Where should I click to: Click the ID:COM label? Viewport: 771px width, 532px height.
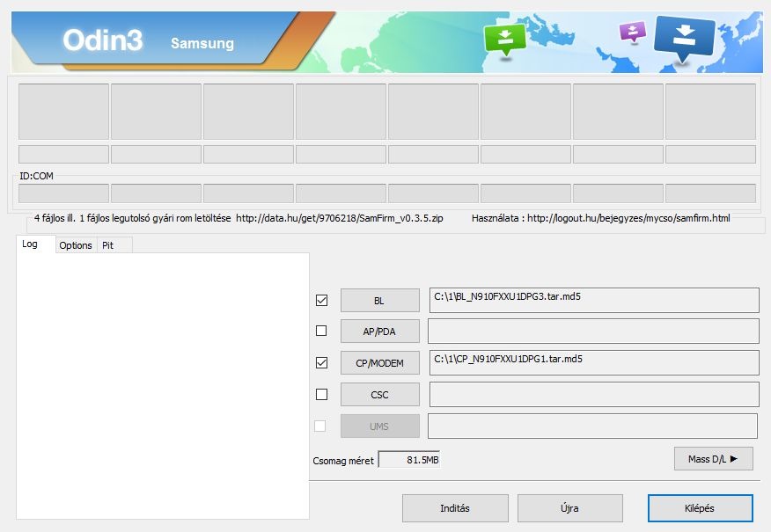pos(36,176)
